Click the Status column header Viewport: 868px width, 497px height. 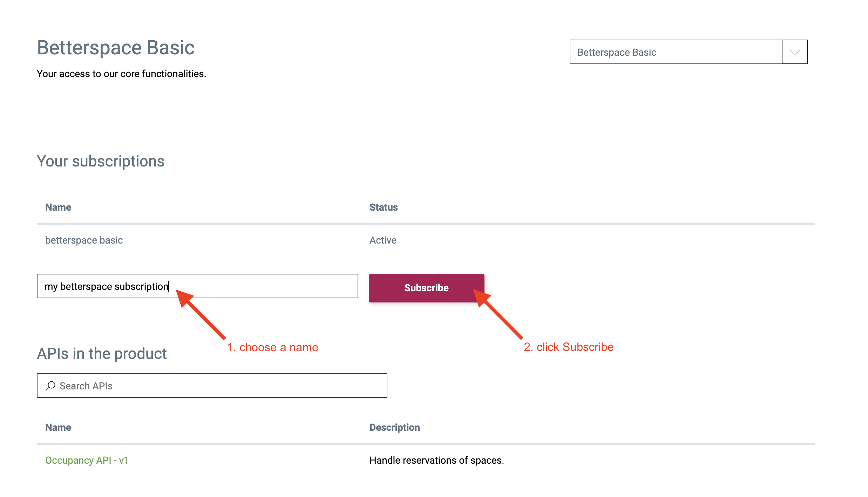coord(384,207)
